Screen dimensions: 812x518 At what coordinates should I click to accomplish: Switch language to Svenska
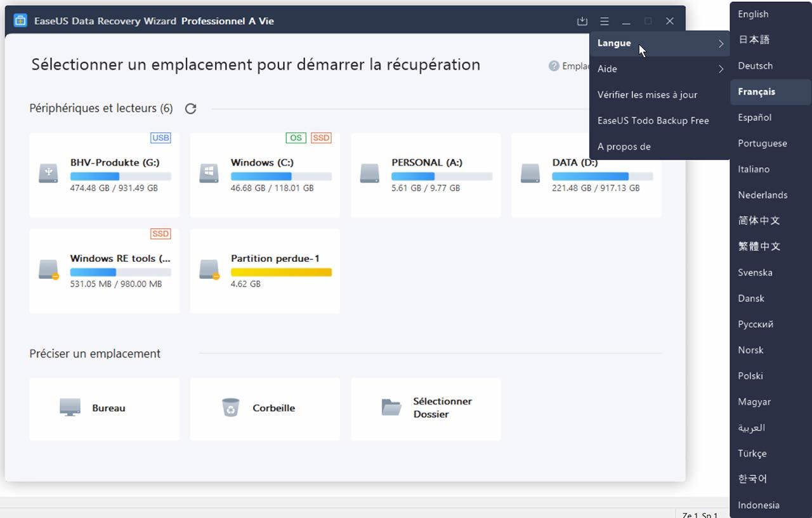click(x=771, y=273)
